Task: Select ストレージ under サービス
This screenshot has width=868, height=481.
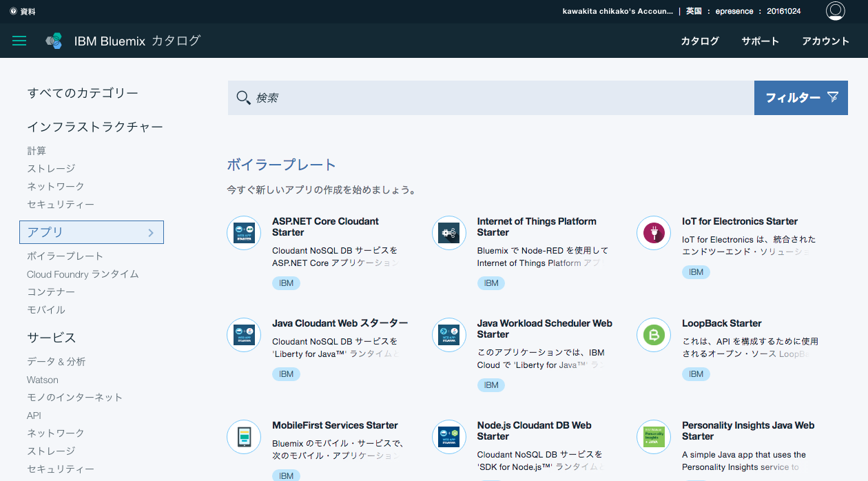Action: 51,451
